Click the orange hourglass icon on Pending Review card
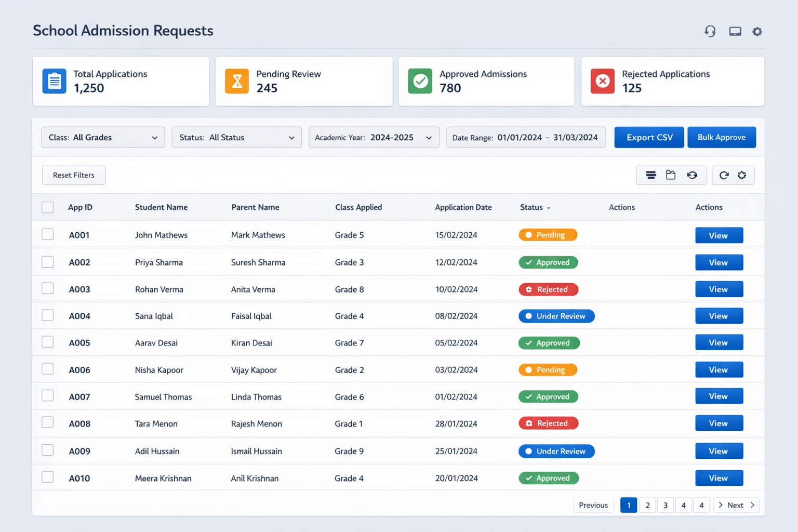The width and height of the screenshot is (798, 532). pyautogui.click(x=237, y=81)
